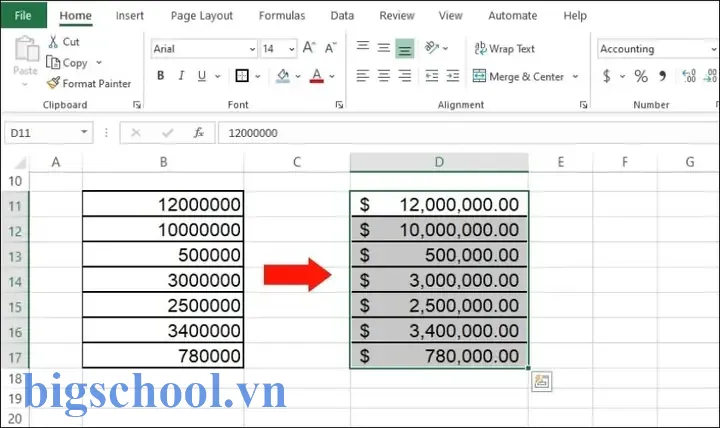Viewport: 720px width, 428px height.
Task: Click the Copy button
Action: [x=67, y=62]
